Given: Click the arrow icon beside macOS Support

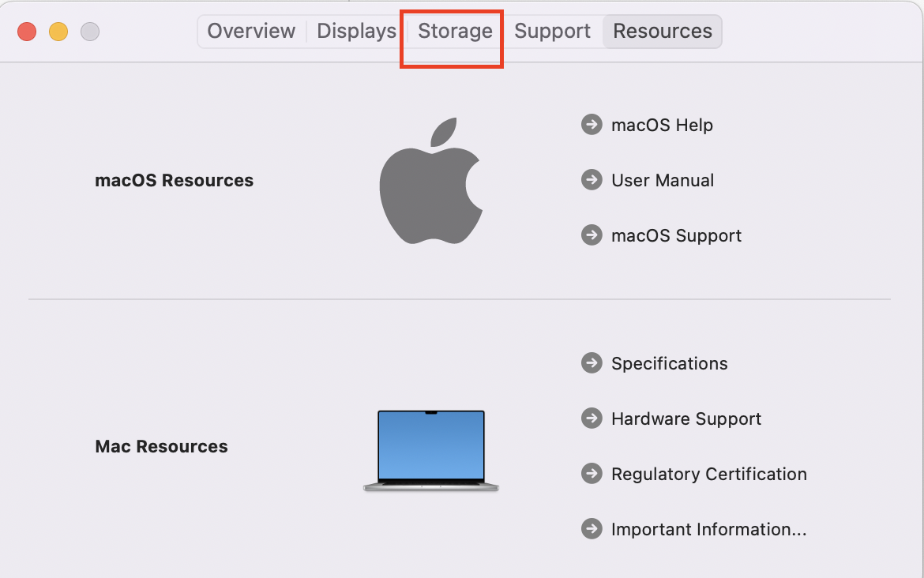Looking at the screenshot, I should (x=592, y=235).
